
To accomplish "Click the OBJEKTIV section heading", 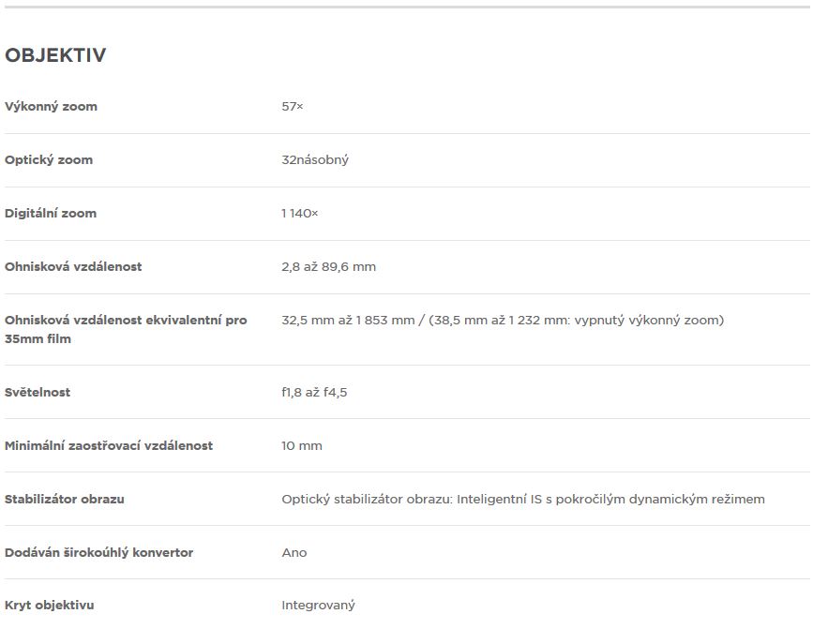I will (x=55, y=55).
